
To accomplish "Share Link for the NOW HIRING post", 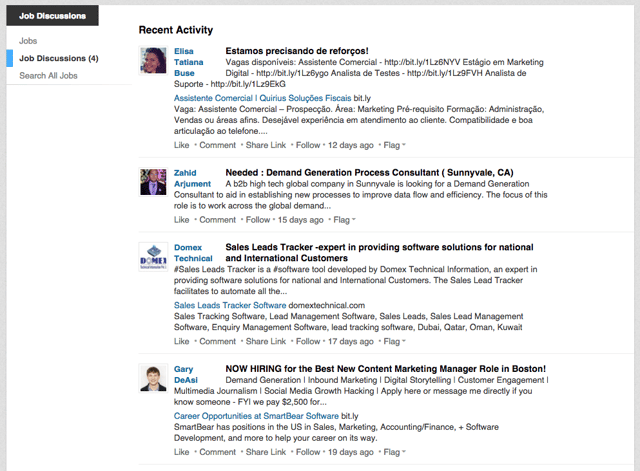I will (266, 452).
